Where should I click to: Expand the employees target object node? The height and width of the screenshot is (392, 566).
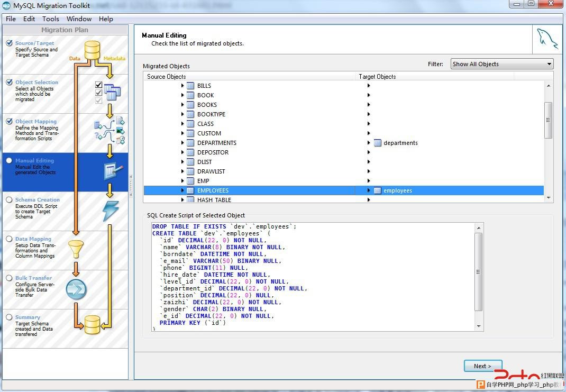click(x=369, y=190)
